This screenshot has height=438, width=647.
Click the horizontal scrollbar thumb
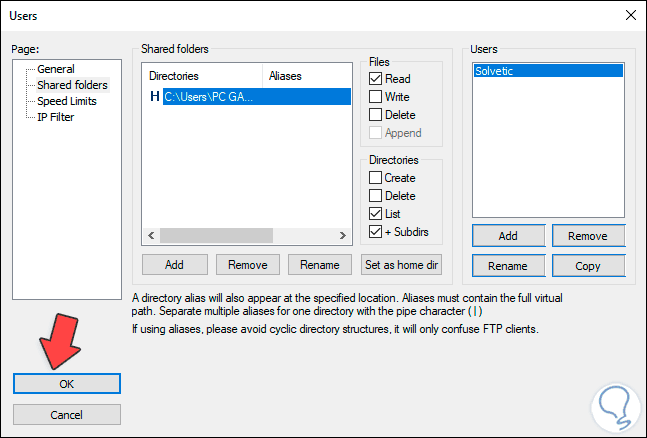[216, 236]
